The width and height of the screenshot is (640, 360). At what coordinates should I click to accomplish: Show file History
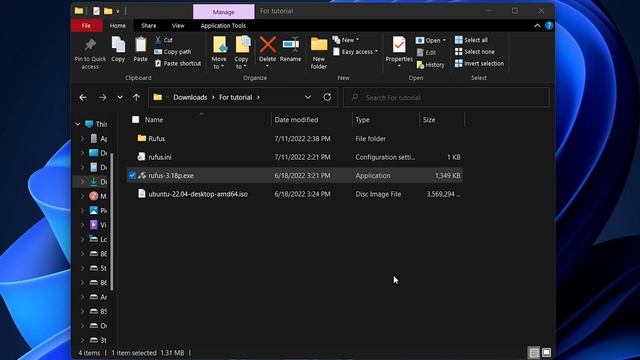(431, 65)
